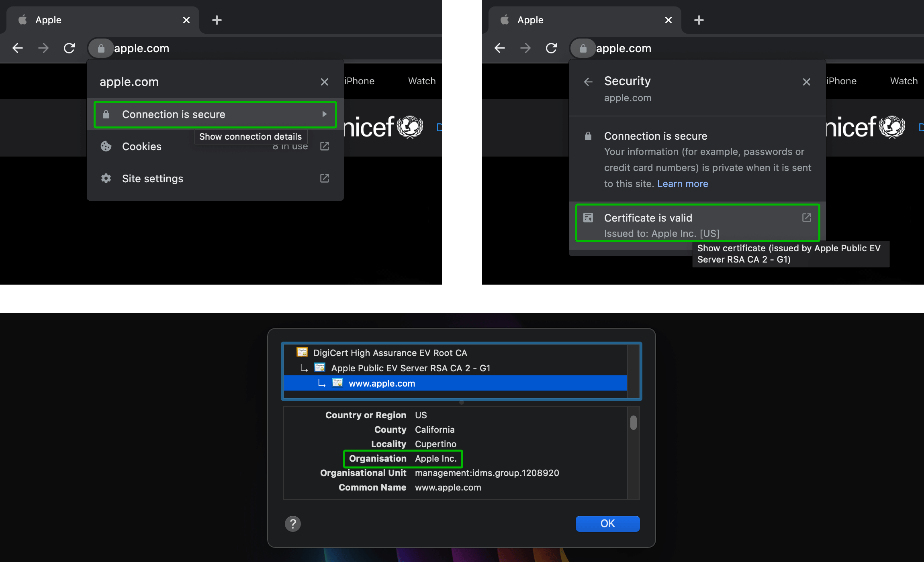Select 'Connection is secure' row in left popup

point(215,114)
